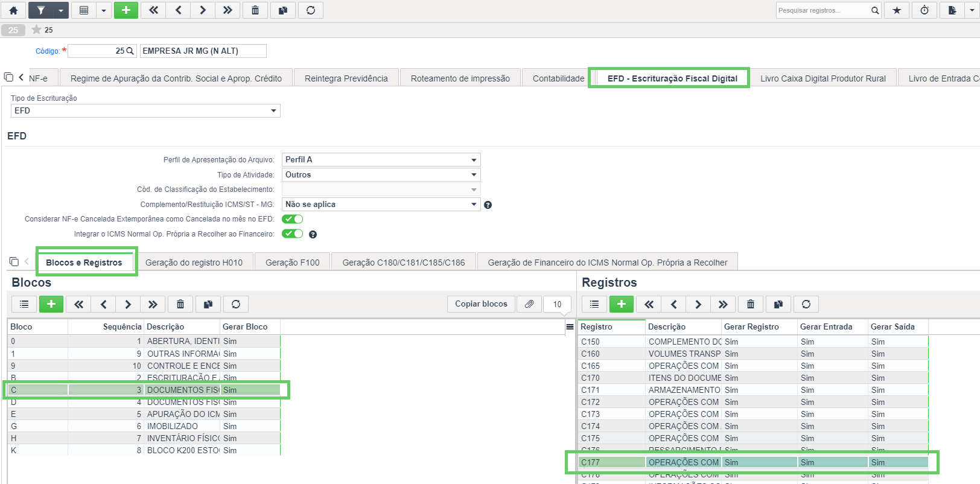Open the filter funnel in main toolbar
Screen dimensions: 980x484
tap(40, 10)
